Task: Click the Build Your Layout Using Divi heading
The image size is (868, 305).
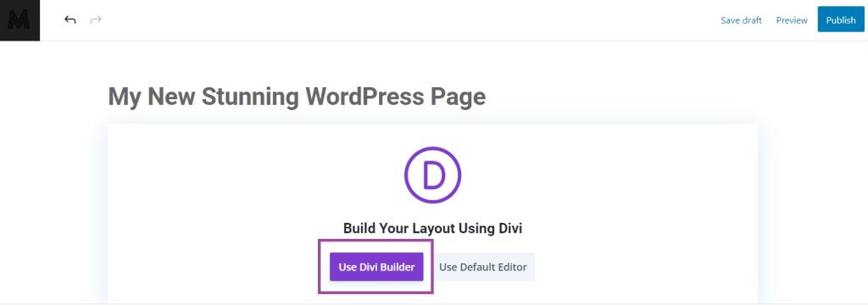Action: tap(432, 228)
